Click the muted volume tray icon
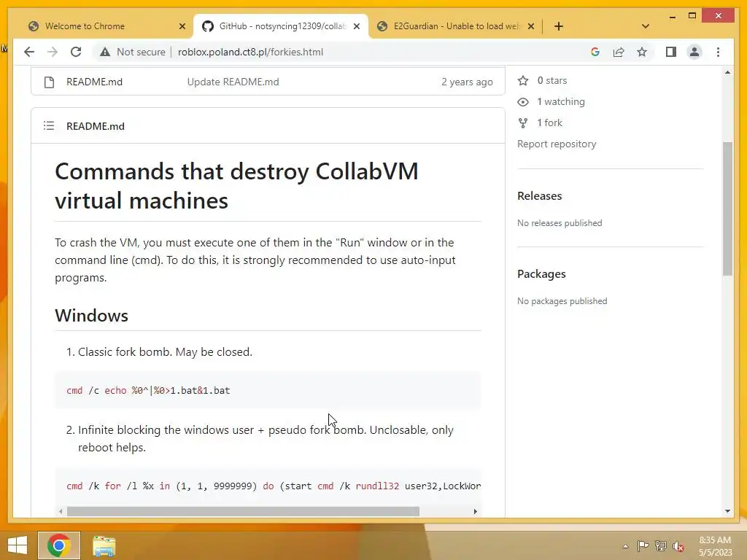Image resolution: width=747 pixels, height=560 pixels. [678, 546]
